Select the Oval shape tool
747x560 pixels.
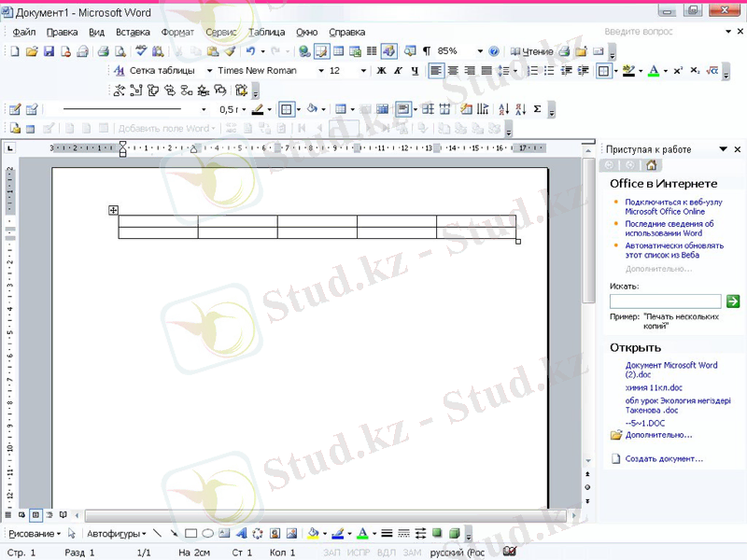207,534
